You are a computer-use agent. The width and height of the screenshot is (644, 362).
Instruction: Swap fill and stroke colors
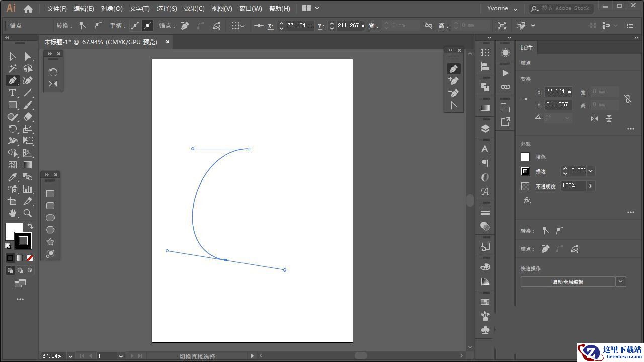[x=30, y=226]
